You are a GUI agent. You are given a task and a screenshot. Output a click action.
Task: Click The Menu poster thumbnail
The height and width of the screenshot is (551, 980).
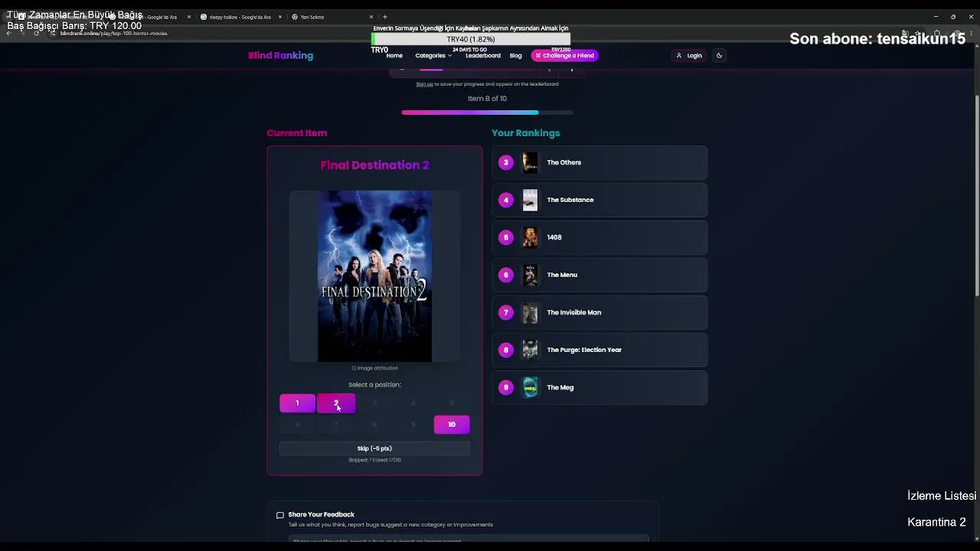530,275
